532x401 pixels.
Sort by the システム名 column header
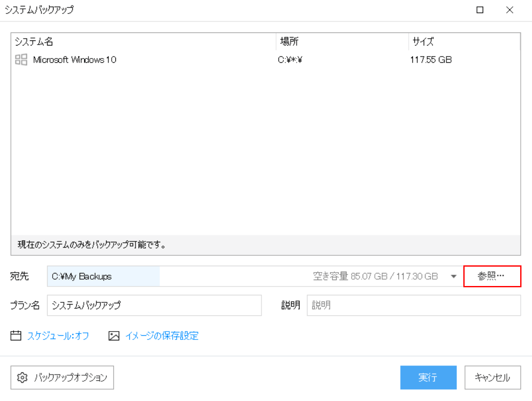(35, 42)
